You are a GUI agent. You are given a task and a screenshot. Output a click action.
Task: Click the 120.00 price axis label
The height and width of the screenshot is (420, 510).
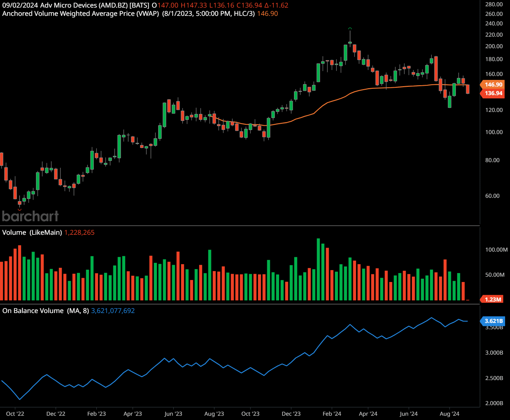[x=494, y=110]
